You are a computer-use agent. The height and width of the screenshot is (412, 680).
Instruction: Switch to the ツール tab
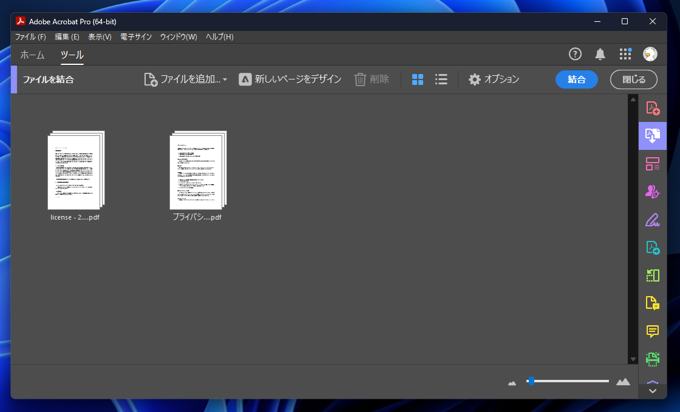[x=72, y=55]
